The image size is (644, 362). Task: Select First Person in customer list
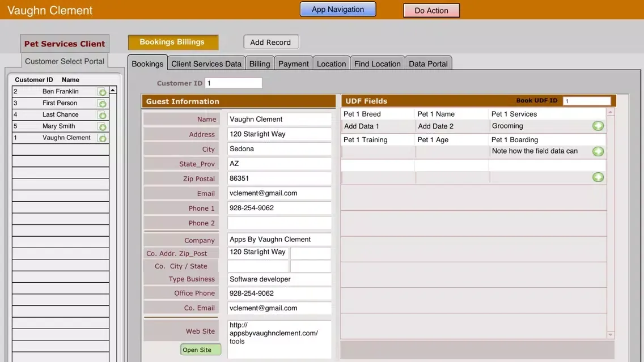60,103
